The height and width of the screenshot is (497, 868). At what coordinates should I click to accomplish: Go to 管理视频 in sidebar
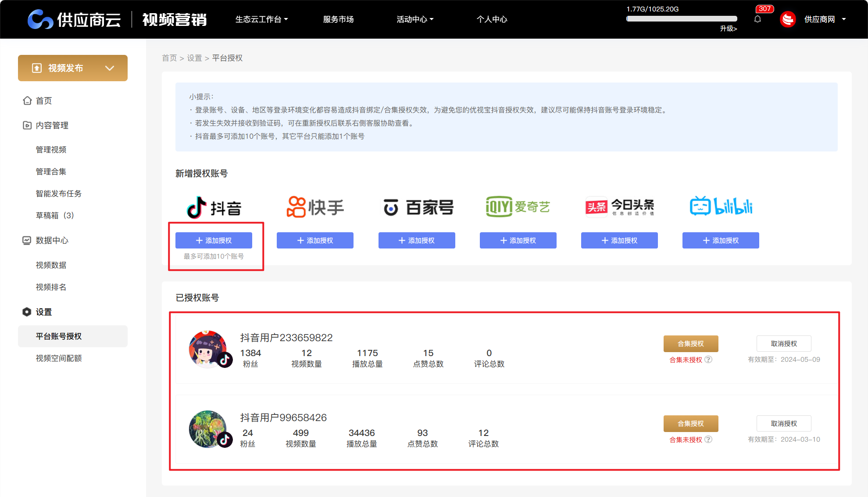(x=51, y=150)
